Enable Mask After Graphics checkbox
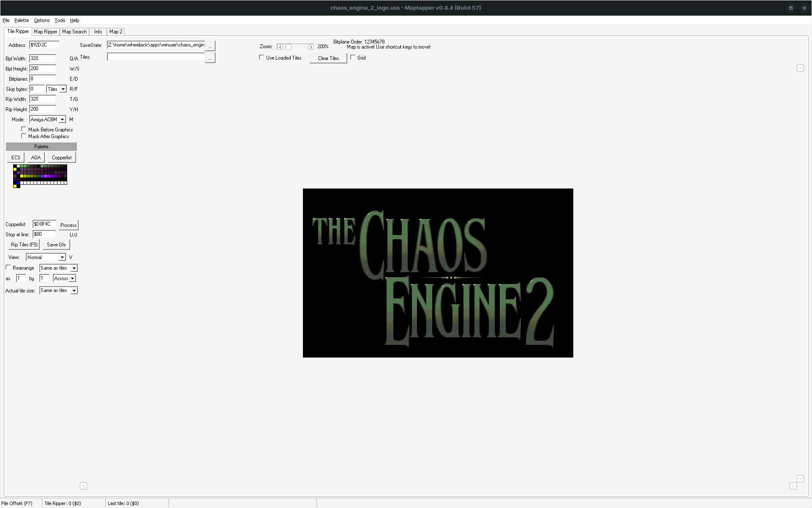This screenshot has height=508, width=812. pos(24,136)
